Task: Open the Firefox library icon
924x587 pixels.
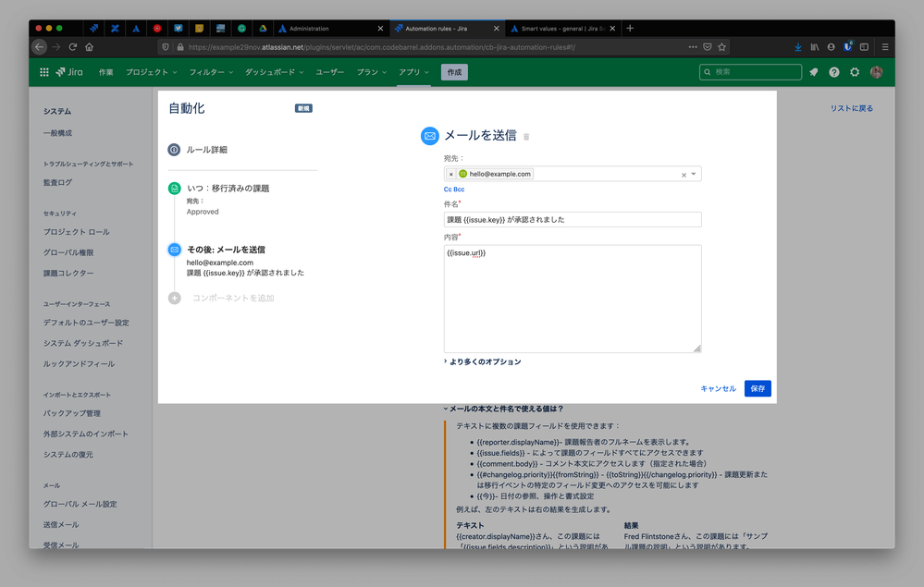Action: point(814,46)
